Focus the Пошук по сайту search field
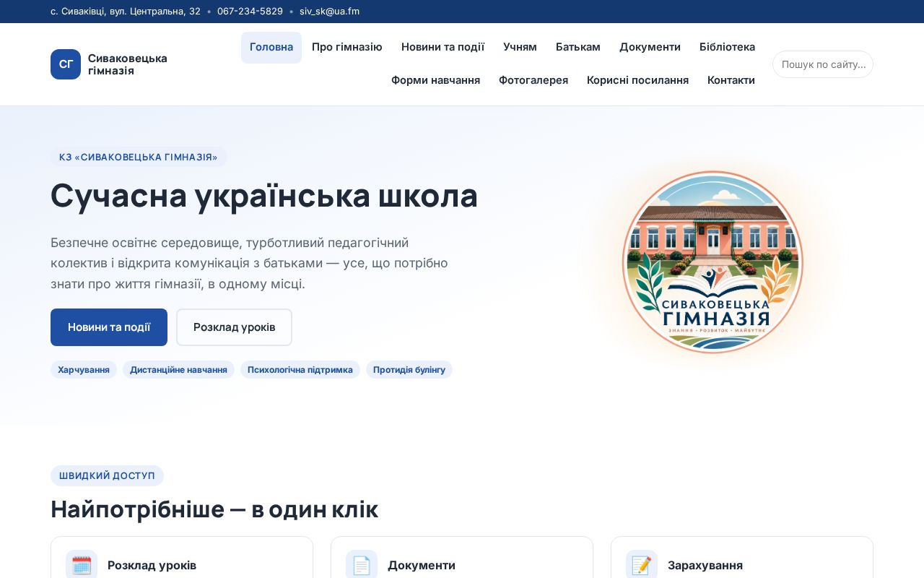This screenshot has width=924, height=578. [823, 64]
